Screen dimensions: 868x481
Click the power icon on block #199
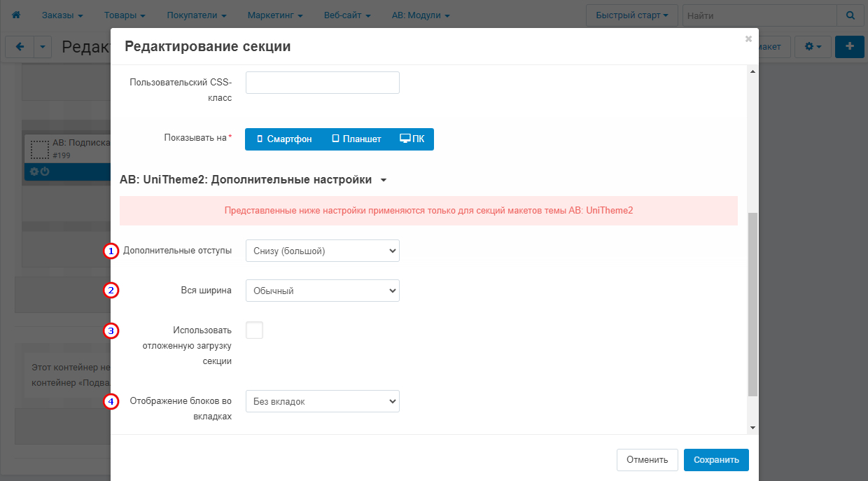coord(45,172)
